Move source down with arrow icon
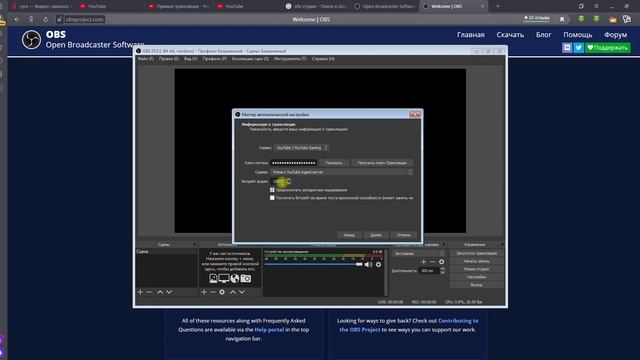This screenshot has width=640, height=360. tap(242, 292)
